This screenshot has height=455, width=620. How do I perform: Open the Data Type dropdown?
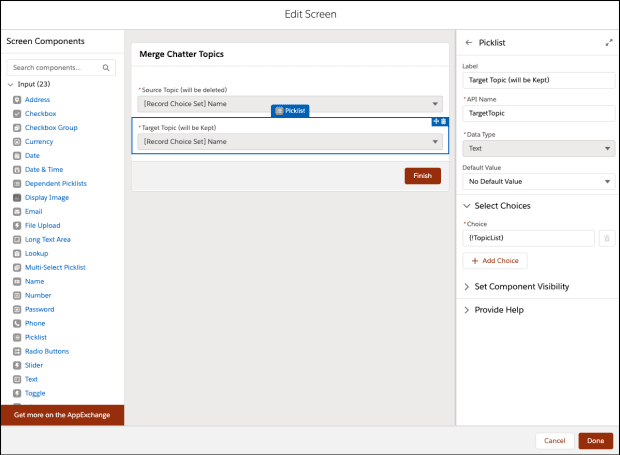tap(539, 149)
